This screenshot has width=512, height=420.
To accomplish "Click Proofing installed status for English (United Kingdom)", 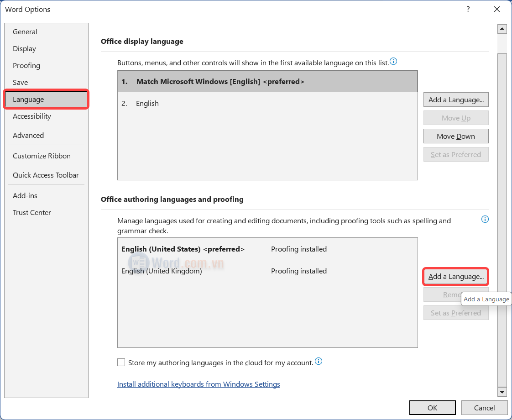I will click(299, 271).
